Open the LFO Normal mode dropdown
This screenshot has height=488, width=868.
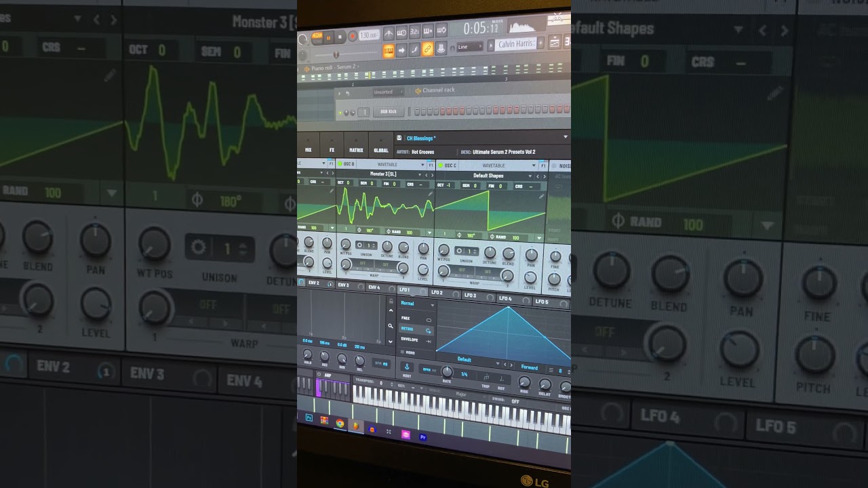417,304
